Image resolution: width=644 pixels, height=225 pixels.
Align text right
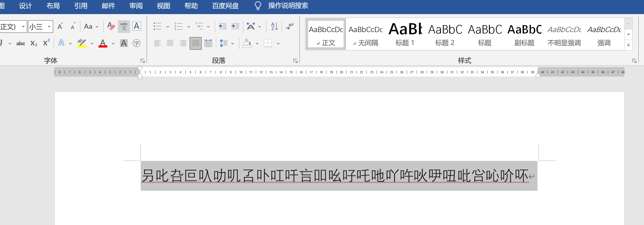(183, 43)
